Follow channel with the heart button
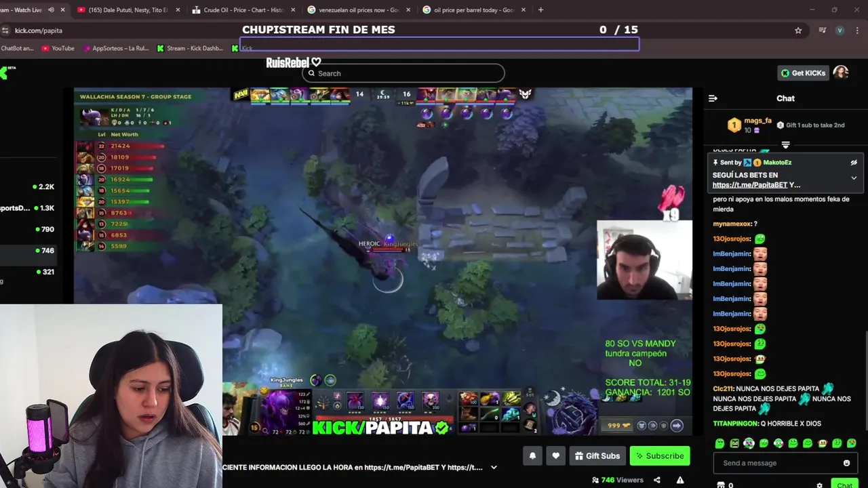This screenshot has height=488, width=868. point(555,456)
